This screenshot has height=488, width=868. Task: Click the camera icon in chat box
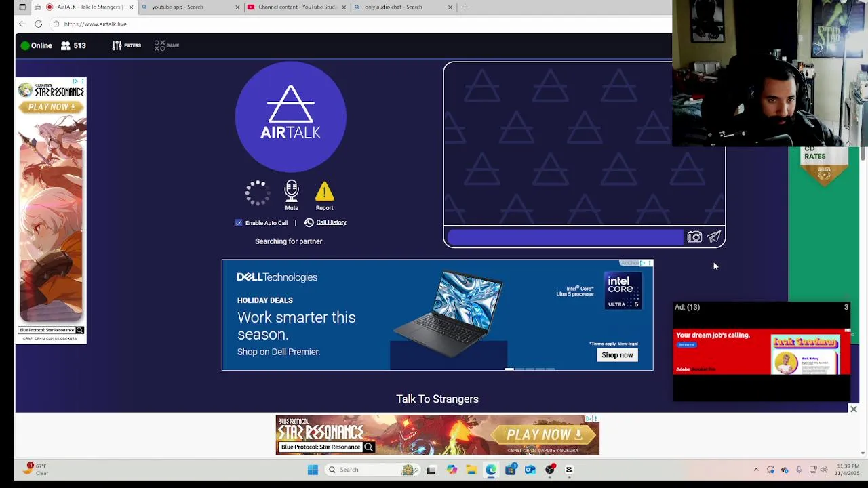click(x=694, y=237)
